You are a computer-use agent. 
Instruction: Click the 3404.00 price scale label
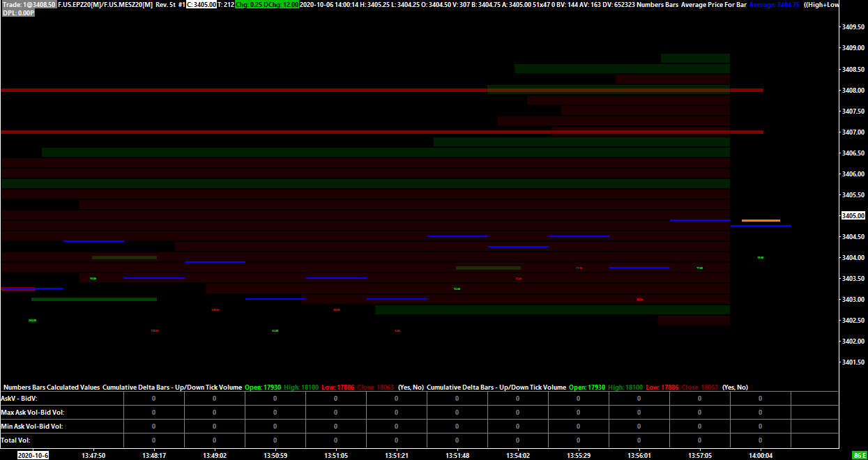853,257
